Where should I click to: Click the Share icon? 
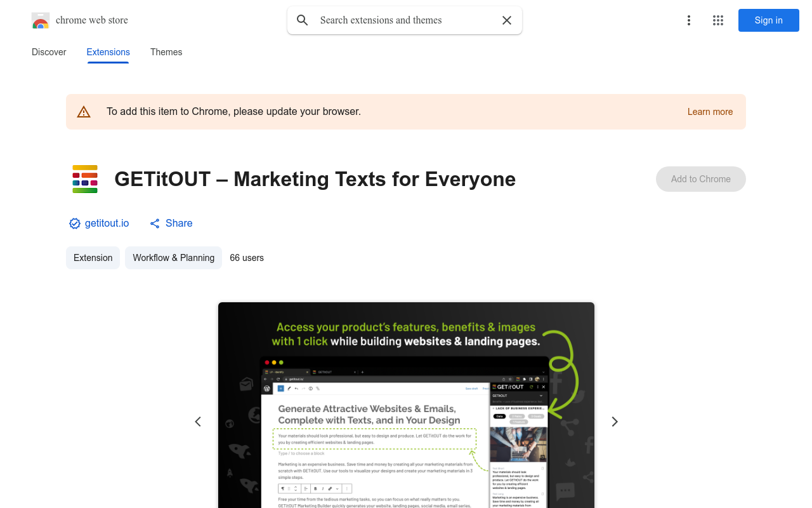pos(155,224)
